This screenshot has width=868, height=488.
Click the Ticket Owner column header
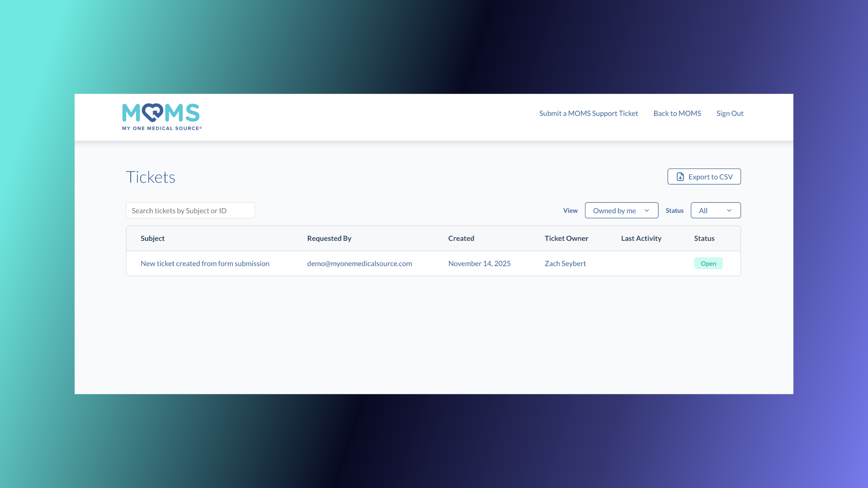tap(566, 239)
